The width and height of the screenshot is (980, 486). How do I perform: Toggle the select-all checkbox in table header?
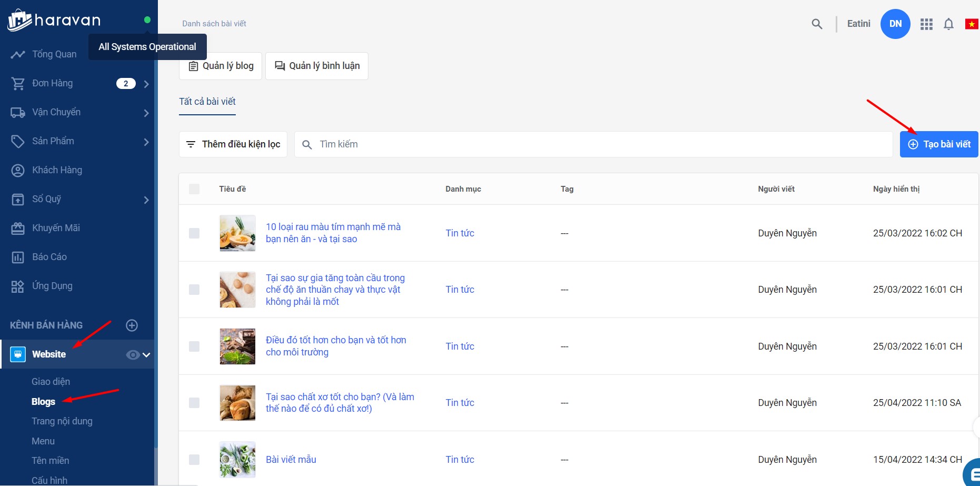click(x=194, y=189)
